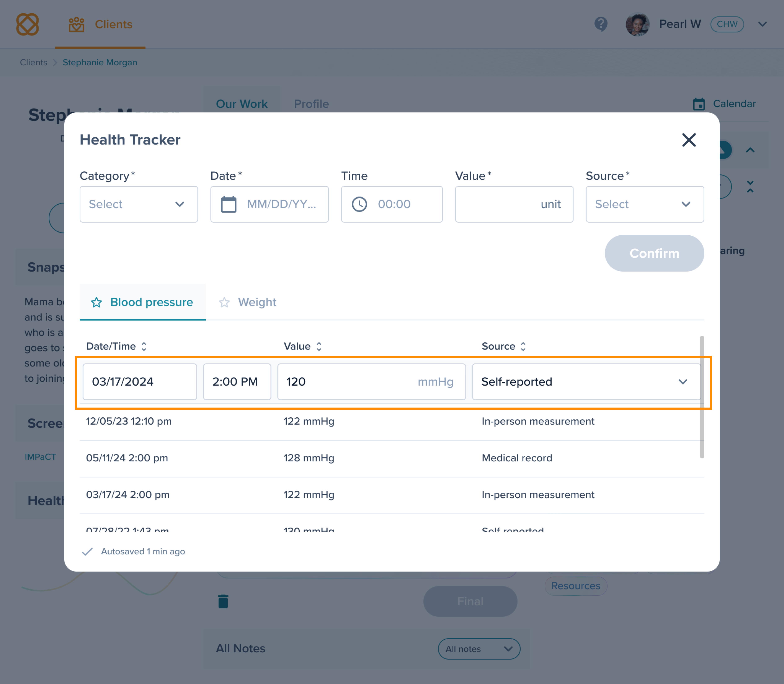Close the Health Tracker dialog
The width and height of the screenshot is (784, 684).
pos(688,140)
